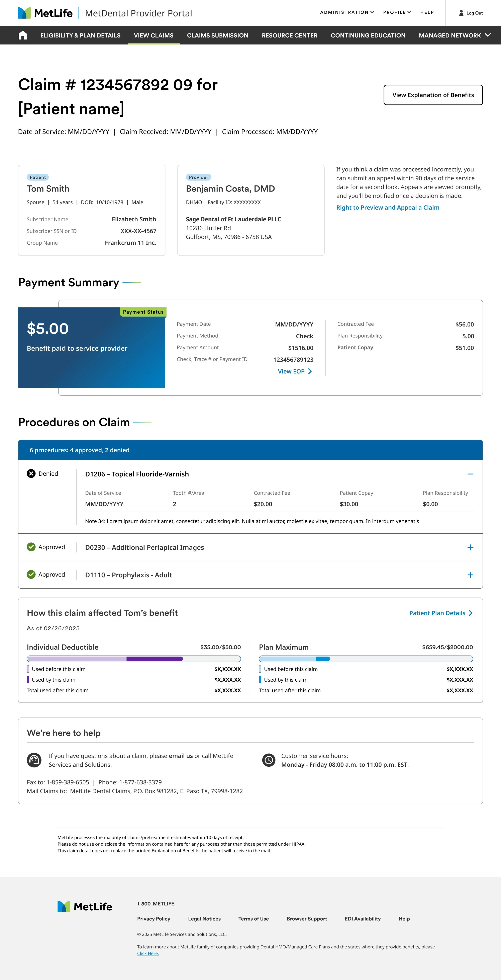Screen dimensions: 501x980
Task: Open the Profile dropdown
Action: (x=397, y=12)
